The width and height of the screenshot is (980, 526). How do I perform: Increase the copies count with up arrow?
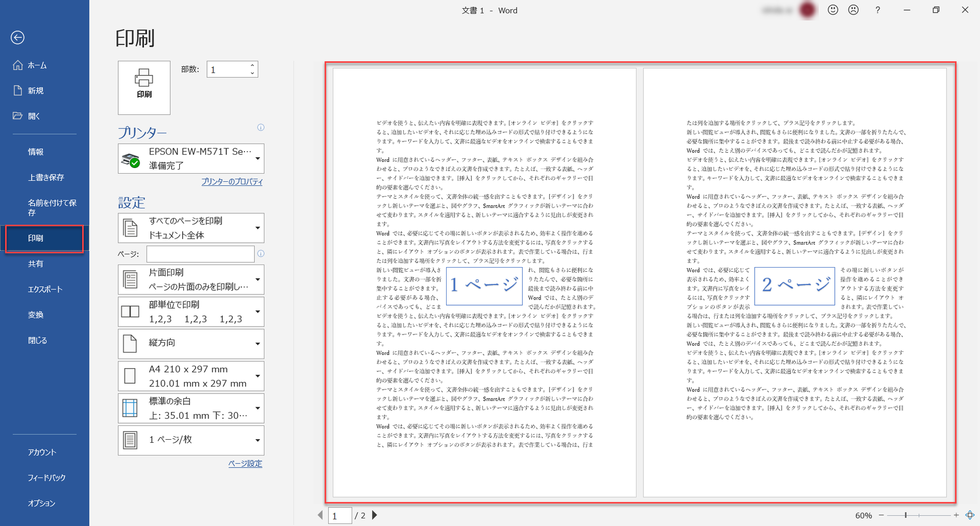point(252,65)
